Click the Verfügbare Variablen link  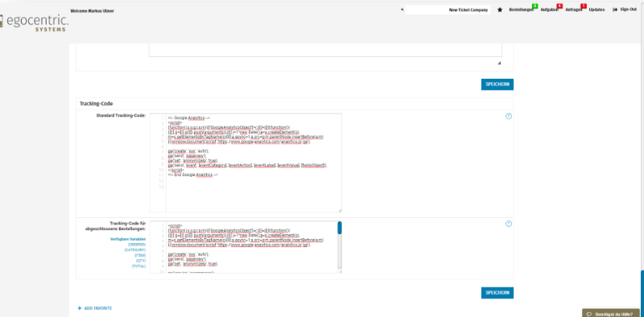128,239
